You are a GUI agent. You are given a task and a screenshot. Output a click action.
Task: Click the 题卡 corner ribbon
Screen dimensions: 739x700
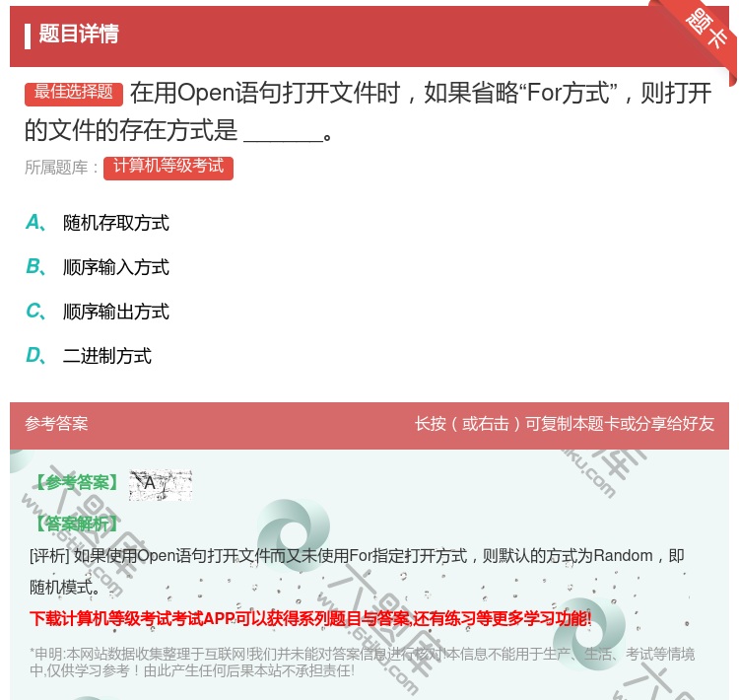coord(706,32)
